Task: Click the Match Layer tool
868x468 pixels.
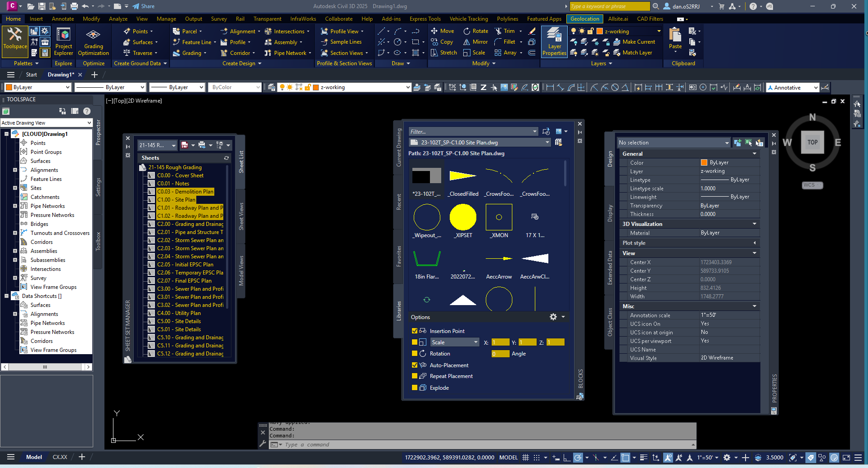Action: (x=632, y=53)
